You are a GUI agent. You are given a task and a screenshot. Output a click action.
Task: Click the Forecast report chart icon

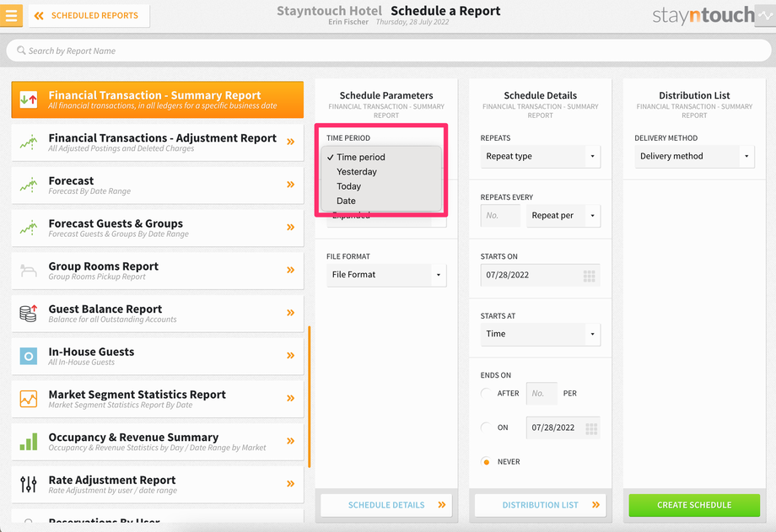point(29,185)
